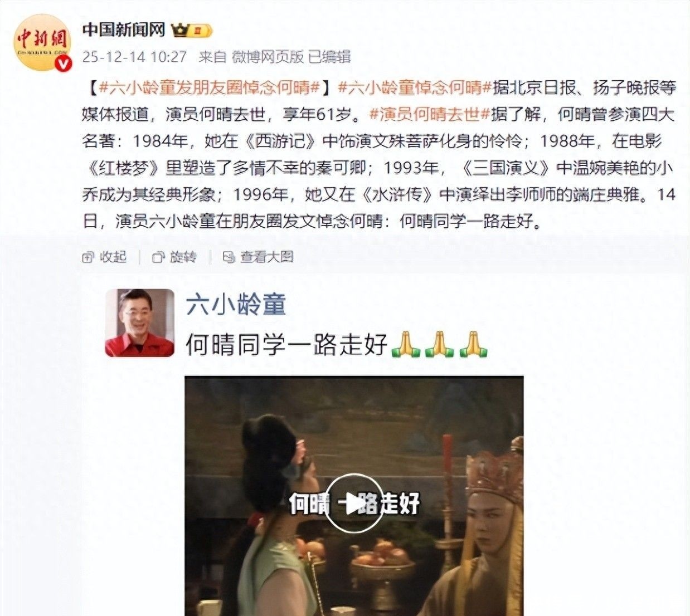690x616 pixels.
Task: Open hashtag #演员何晴去世#
Action: click(x=430, y=114)
